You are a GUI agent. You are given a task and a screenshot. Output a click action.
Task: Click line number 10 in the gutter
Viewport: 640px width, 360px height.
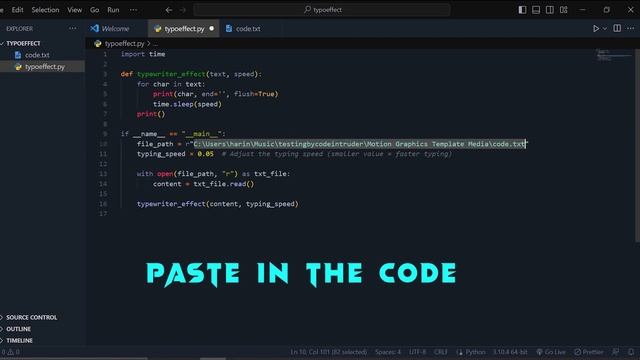(x=103, y=144)
